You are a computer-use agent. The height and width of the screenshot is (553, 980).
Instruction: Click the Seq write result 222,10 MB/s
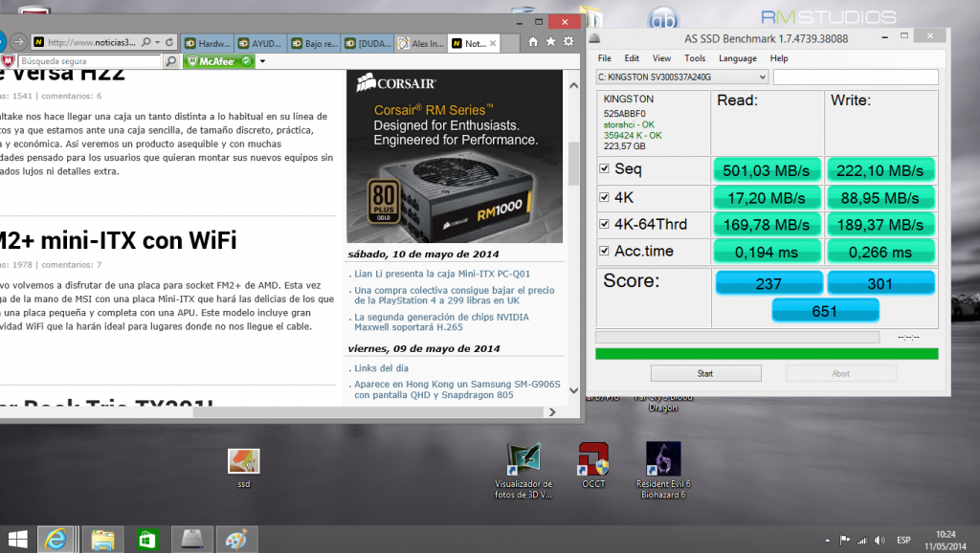pyautogui.click(x=880, y=170)
